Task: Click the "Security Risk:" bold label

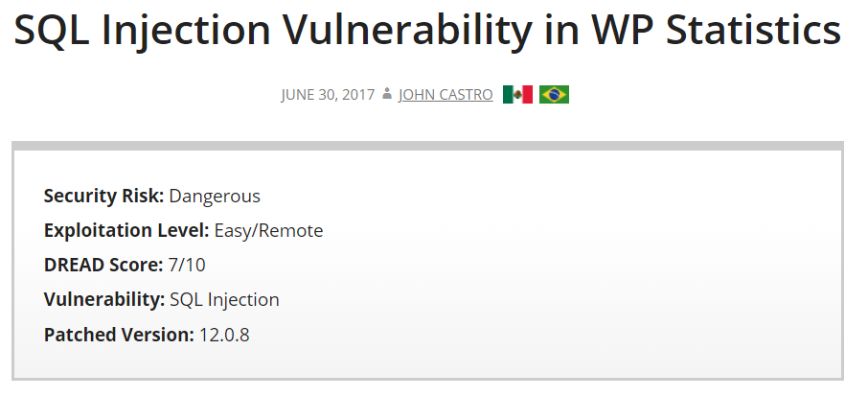Action: [103, 196]
